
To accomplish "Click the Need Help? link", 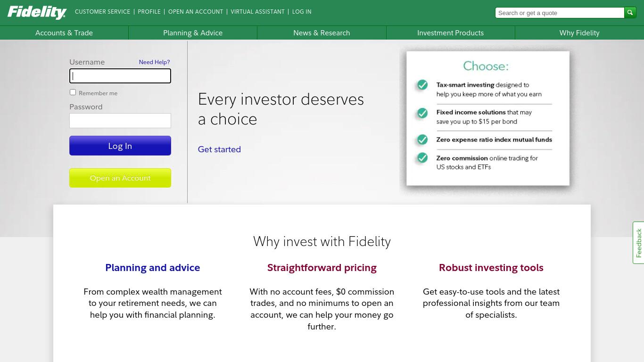I will click(x=154, y=62).
